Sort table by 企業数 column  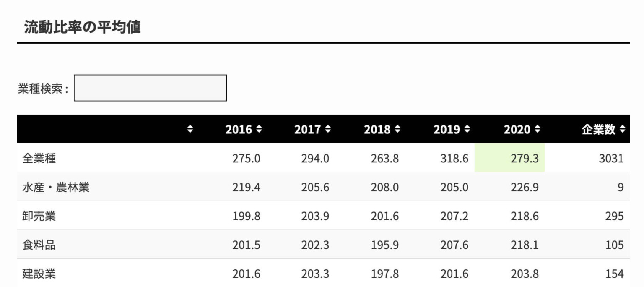pyautogui.click(x=603, y=130)
